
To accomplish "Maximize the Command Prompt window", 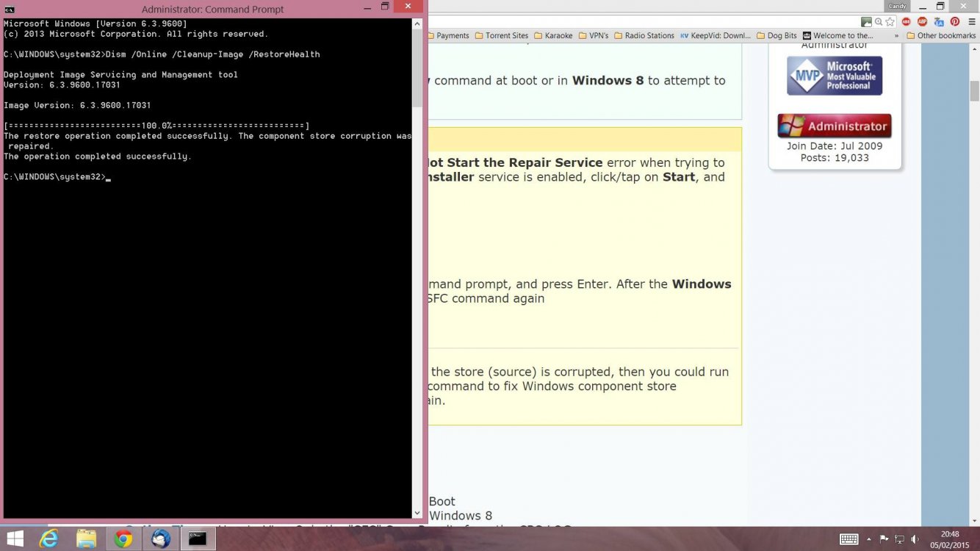I will point(384,7).
